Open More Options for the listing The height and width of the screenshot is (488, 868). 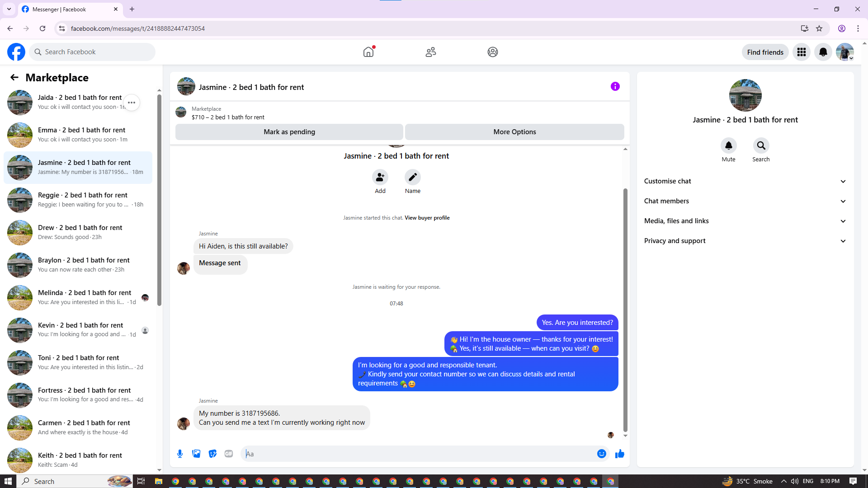coord(514,132)
